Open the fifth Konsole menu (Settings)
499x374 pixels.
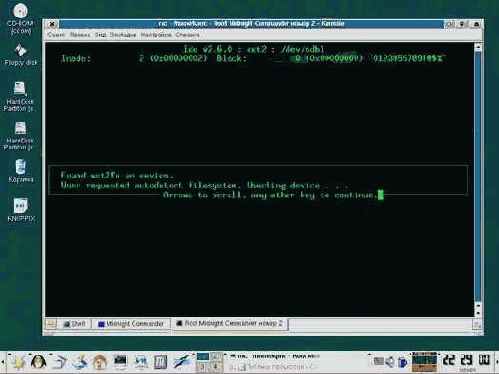point(156,35)
